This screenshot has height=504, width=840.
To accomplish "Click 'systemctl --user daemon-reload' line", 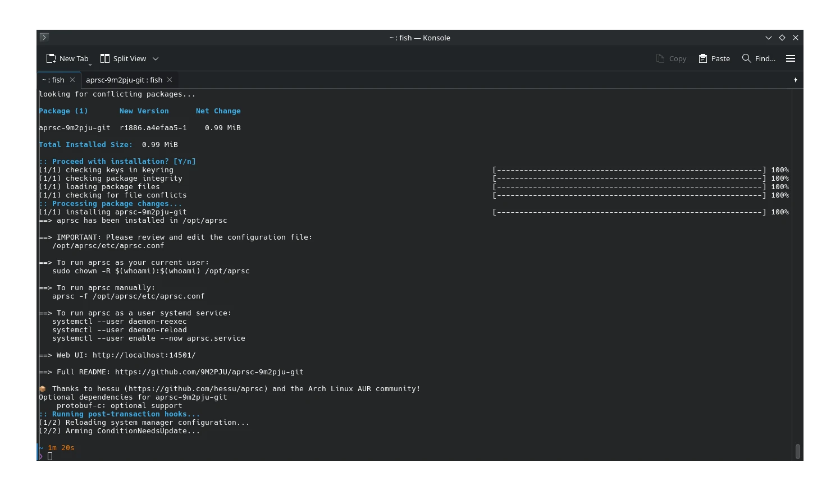I will click(x=120, y=330).
